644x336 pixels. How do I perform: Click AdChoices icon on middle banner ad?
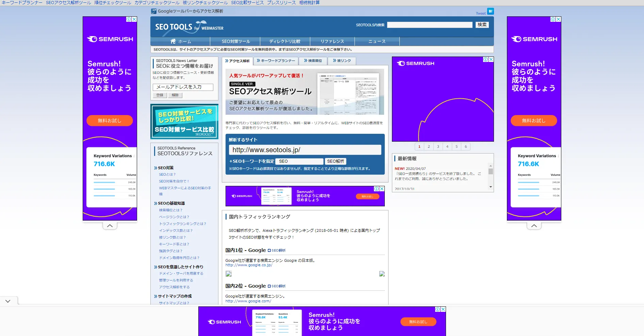(x=377, y=189)
